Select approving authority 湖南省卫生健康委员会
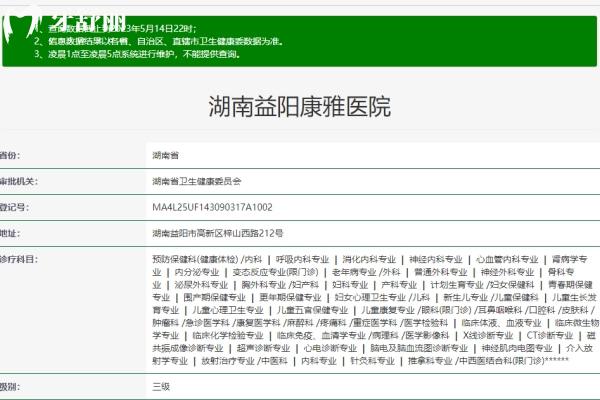The image size is (600, 400). coord(197,181)
